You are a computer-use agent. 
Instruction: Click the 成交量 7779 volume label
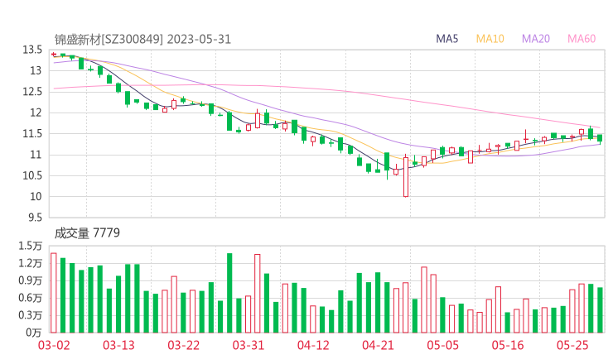coord(87,233)
